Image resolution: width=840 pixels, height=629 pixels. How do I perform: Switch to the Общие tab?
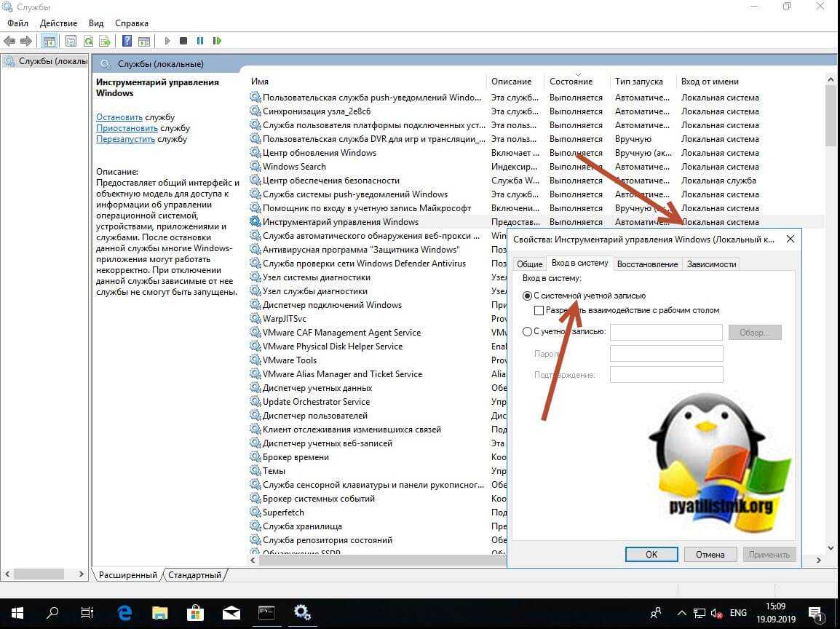click(529, 264)
